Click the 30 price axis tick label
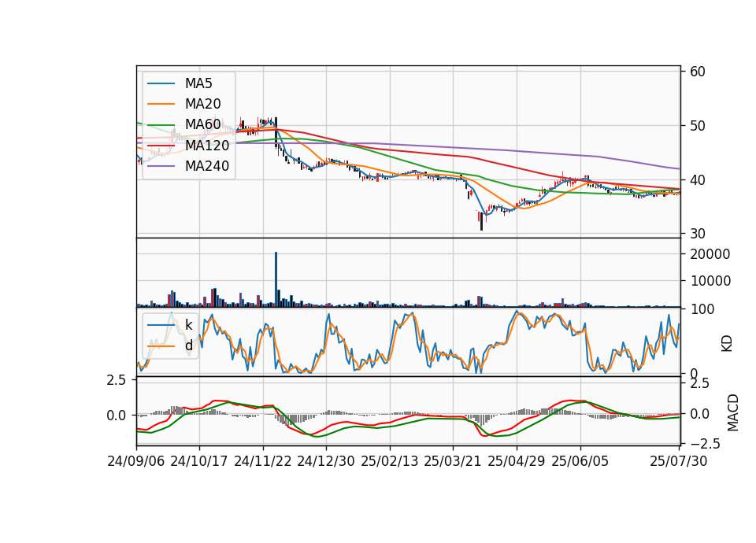 tap(697, 234)
